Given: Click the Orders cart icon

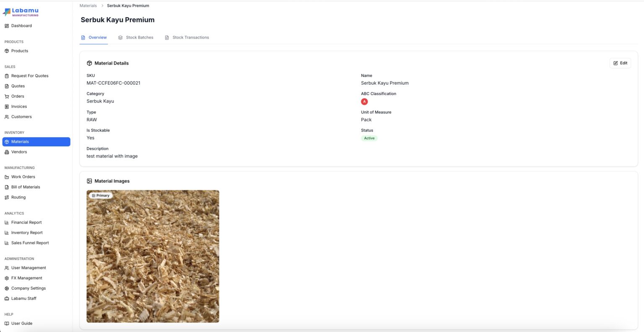Looking at the screenshot, I should 7,96.
